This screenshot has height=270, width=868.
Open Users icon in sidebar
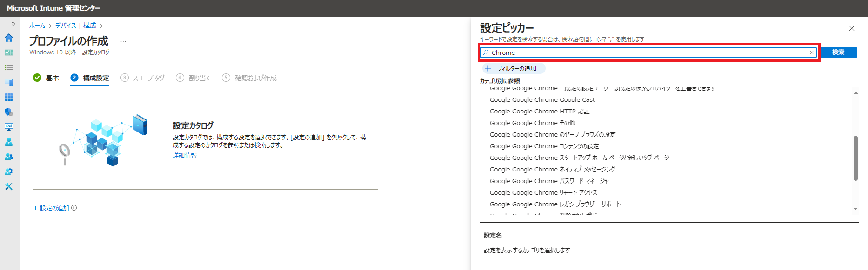click(x=8, y=142)
